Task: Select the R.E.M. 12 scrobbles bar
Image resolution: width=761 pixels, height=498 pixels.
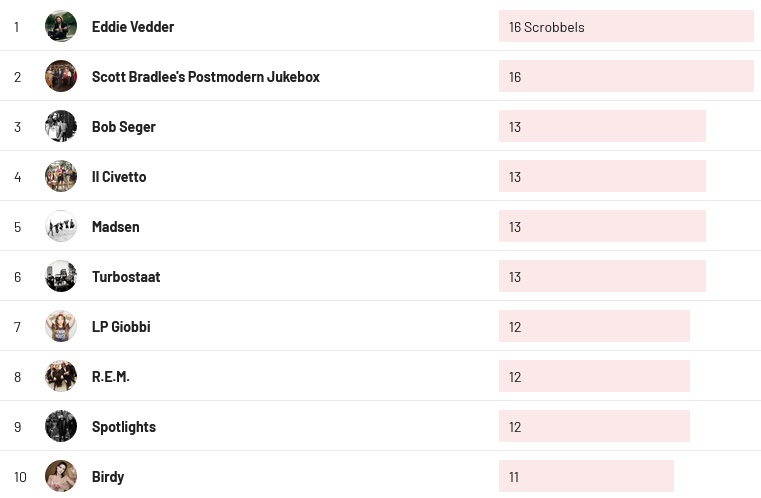Action: pyautogui.click(x=594, y=377)
